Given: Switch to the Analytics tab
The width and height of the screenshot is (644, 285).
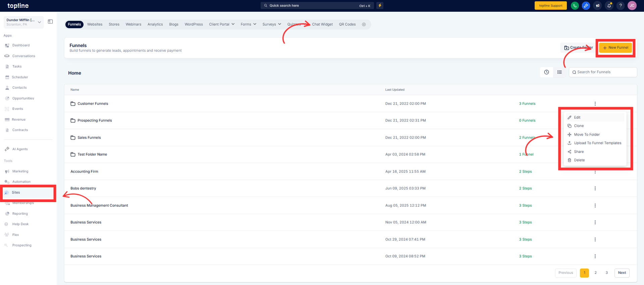Looking at the screenshot, I should pyautogui.click(x=155, y=25).
